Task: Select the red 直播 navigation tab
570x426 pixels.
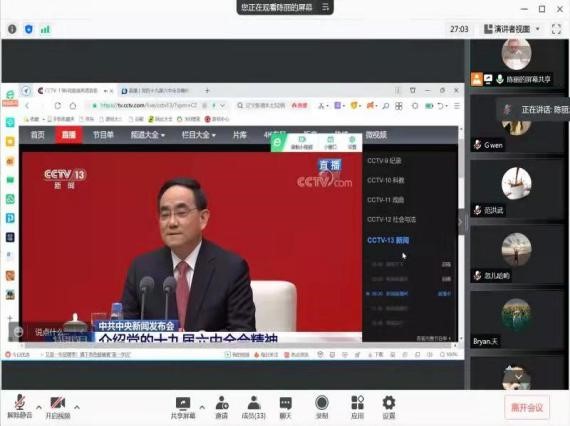Action: click(69, 135)
